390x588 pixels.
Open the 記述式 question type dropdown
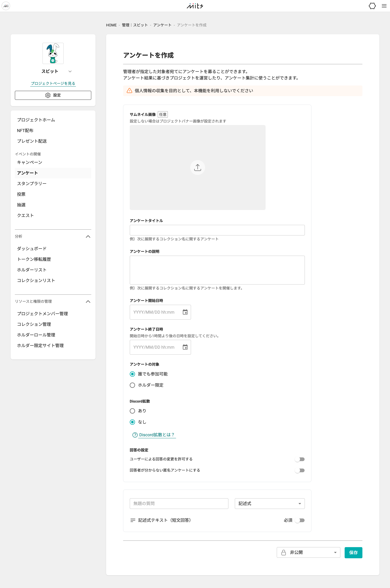pos(270,503)
